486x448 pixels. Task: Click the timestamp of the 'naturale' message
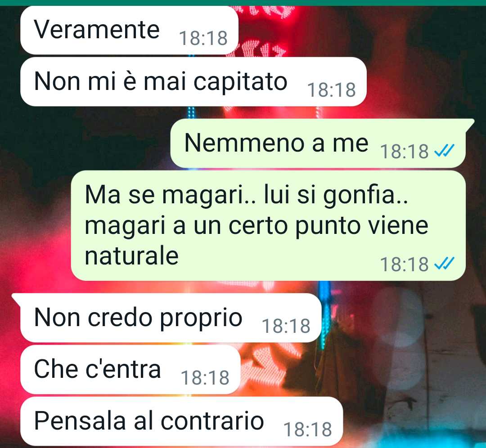[x=404, y=264]
